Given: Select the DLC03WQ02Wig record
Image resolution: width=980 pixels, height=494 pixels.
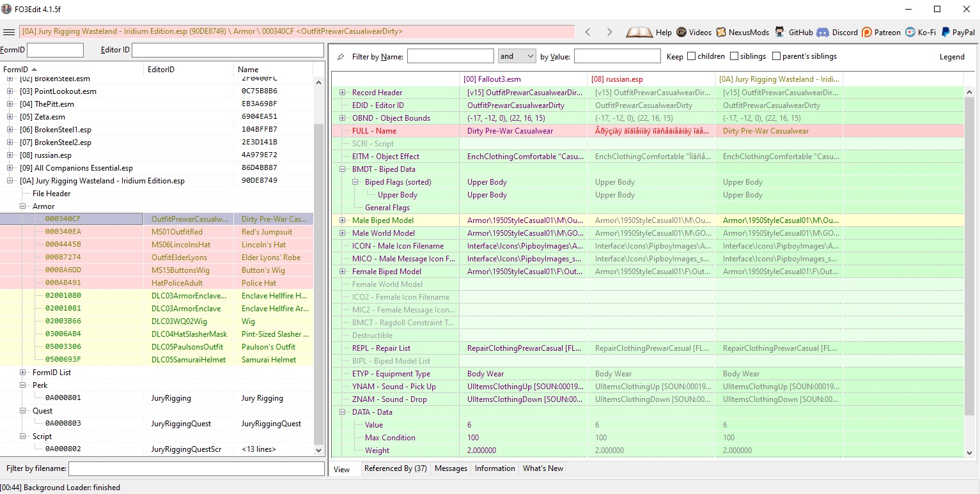Looking at the screenshot, I should [x=157, y=321].
